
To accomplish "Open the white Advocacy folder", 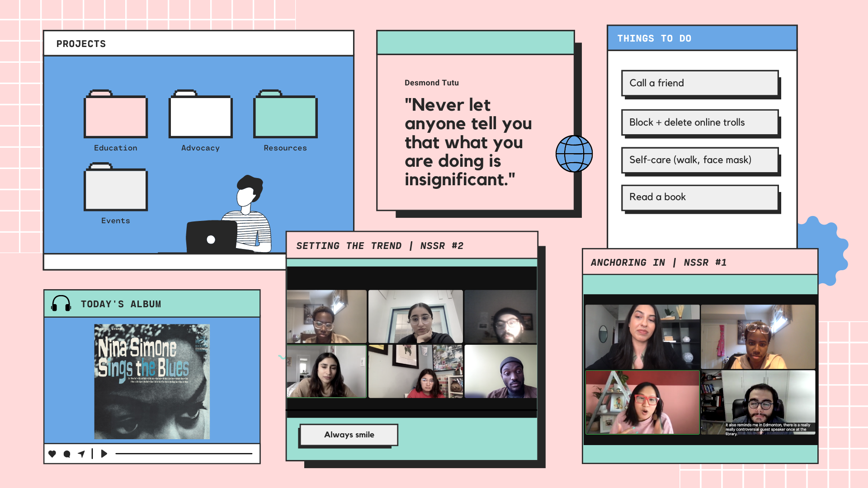I will tap(200, 116).
